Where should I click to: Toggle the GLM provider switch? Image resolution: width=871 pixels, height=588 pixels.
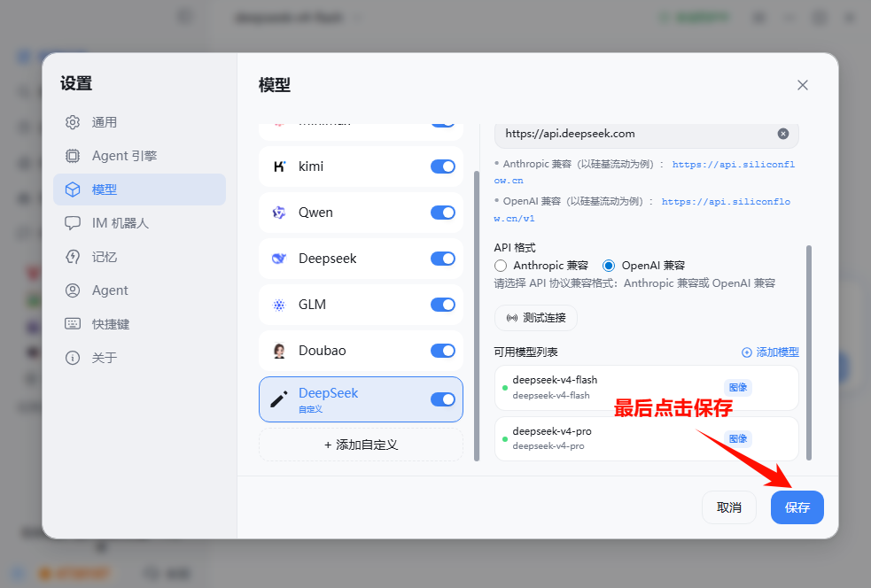tap(443, 305)
